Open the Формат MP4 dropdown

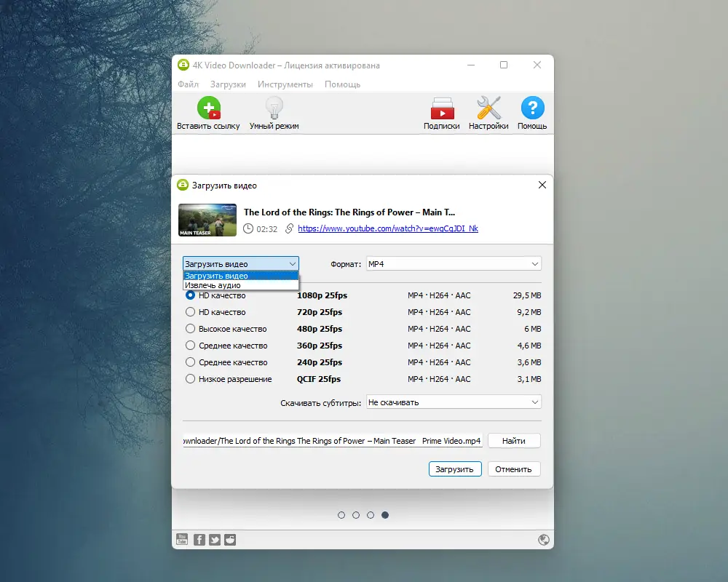coord(454,263)
